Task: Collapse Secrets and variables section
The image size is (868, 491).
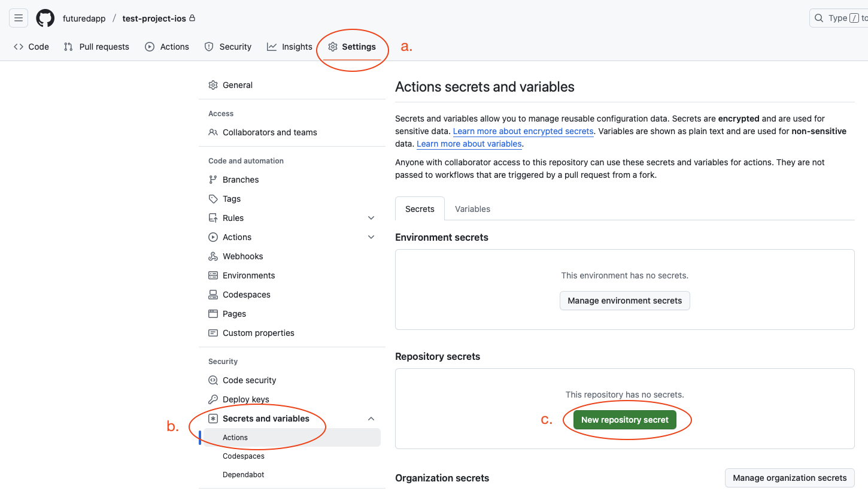Action: click(371, 419)
